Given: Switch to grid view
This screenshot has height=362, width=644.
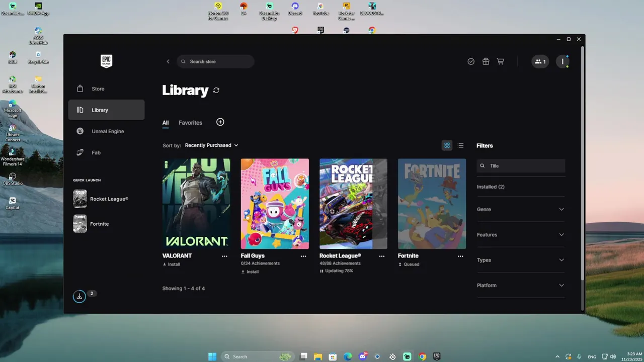Looking at the screenshot, I should (x=447, y=145).
